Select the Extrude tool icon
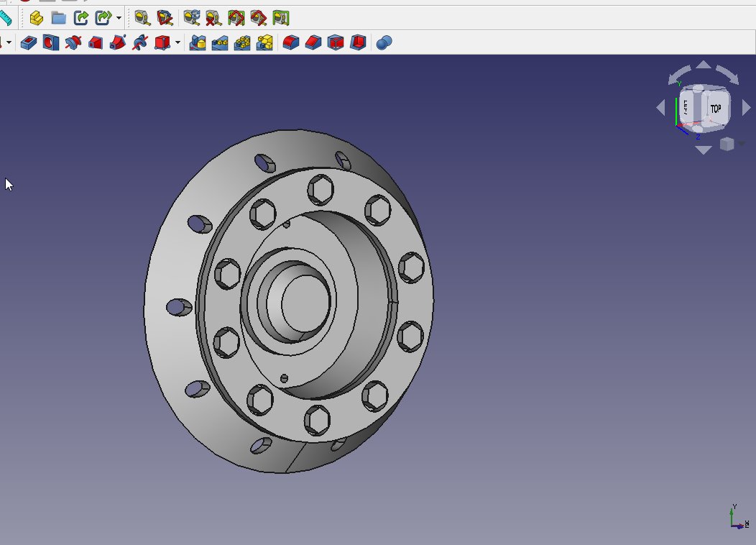The image size is (756, 545). (x=29, y=43)
